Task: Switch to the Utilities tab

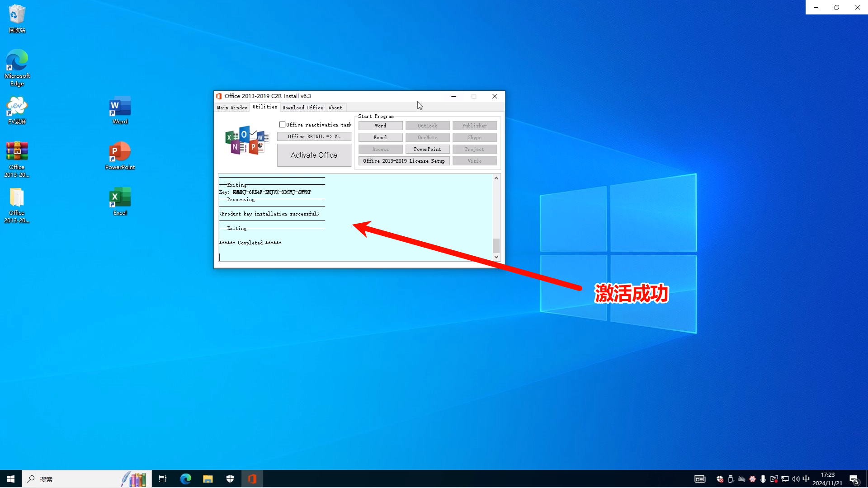Action: [x=264, y=107]
